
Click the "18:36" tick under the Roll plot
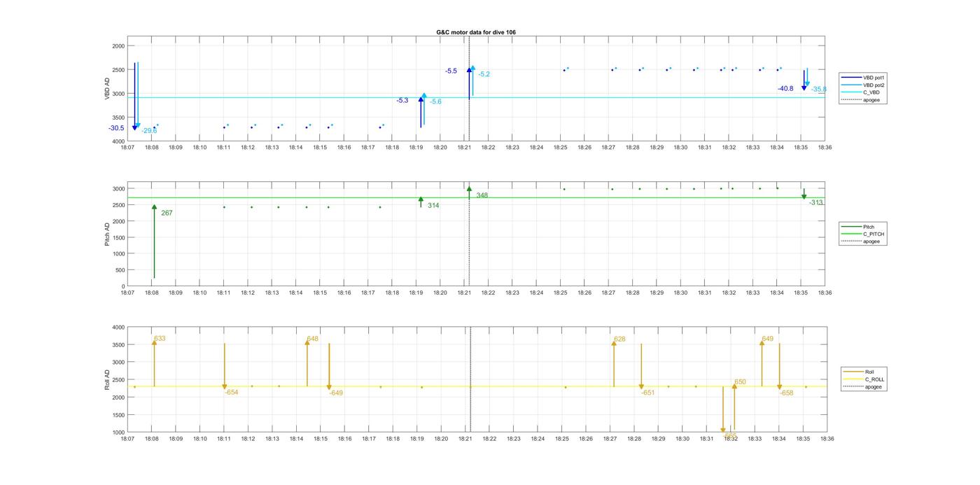[827, 439]
